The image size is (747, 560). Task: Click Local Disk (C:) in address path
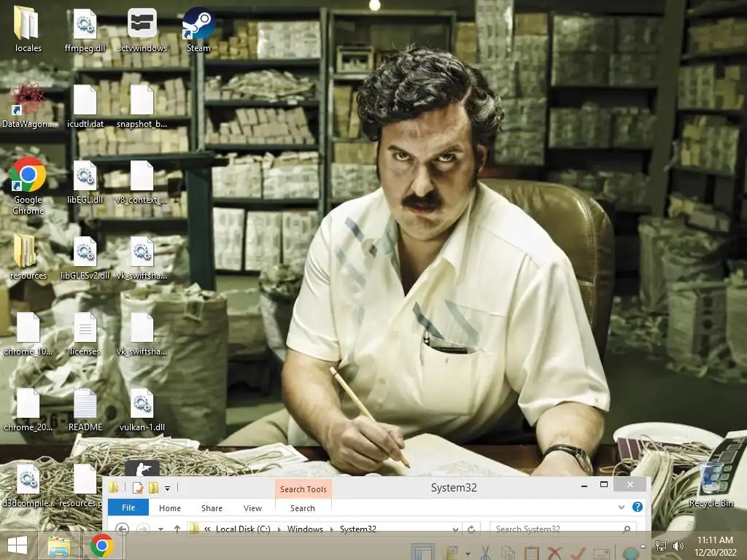click(243, 529)
